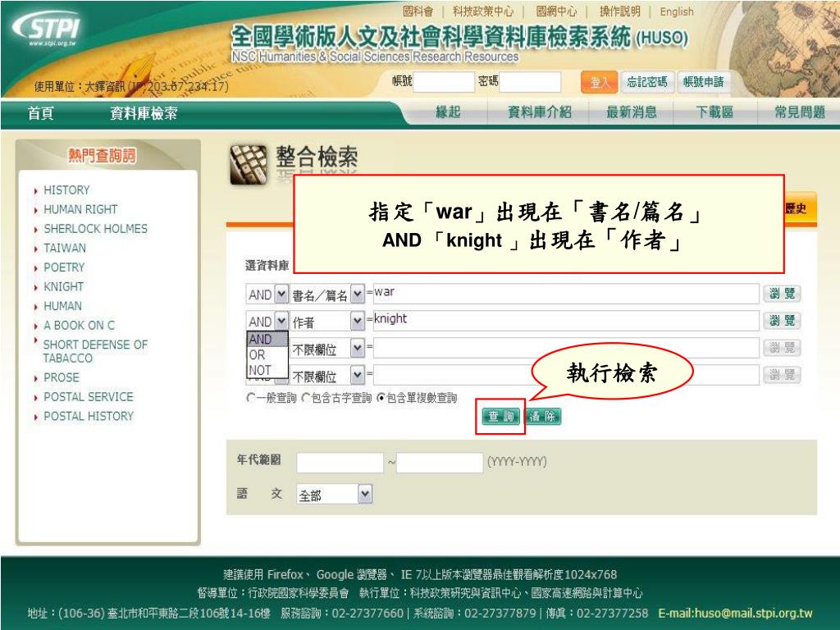Open the 國網中心 top link
The height and width of the screenshot is (630, 840).
(556, 11)
